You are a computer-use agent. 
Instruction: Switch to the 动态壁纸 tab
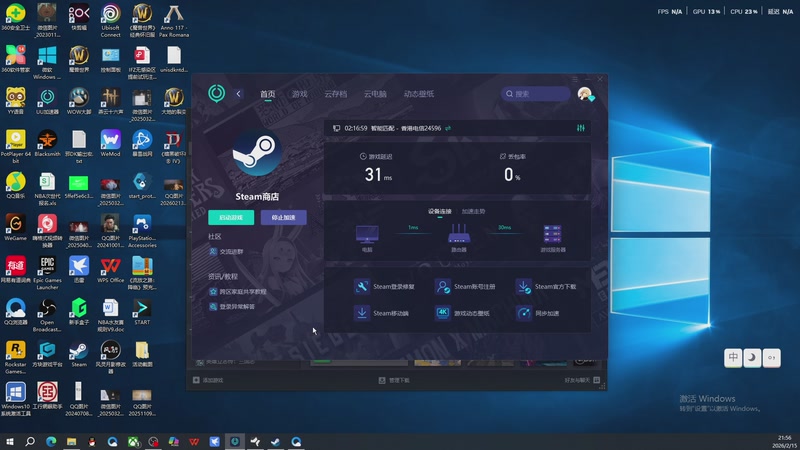coord(419,94)
